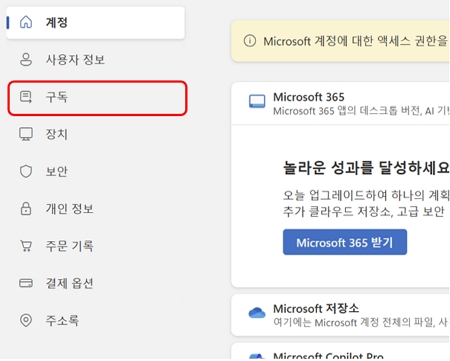Open 주문 기록 page
Screen dimensions: 450x361
[96, 246]
